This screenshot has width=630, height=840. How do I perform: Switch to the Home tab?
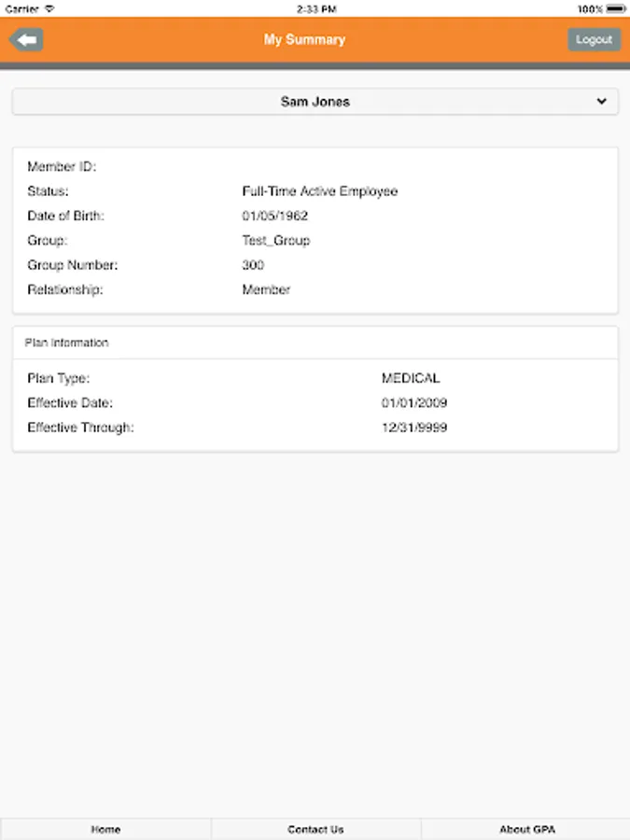(105, 829)
